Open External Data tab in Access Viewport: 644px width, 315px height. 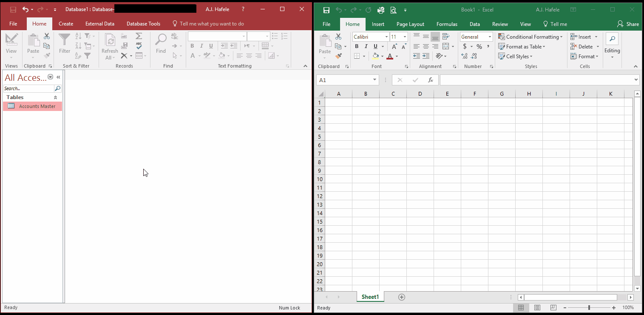click(100, 24)
